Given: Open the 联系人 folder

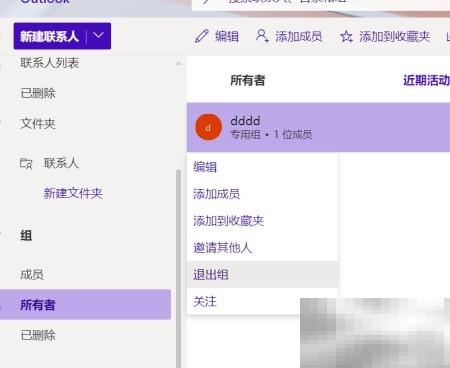Looking at the screenshot, I should coord(61,163).
